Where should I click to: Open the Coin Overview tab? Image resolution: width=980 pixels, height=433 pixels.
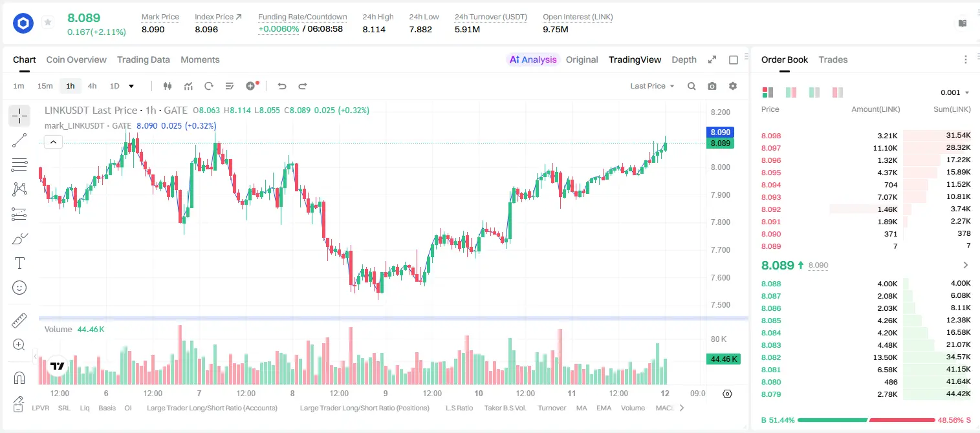click(76, 59)
